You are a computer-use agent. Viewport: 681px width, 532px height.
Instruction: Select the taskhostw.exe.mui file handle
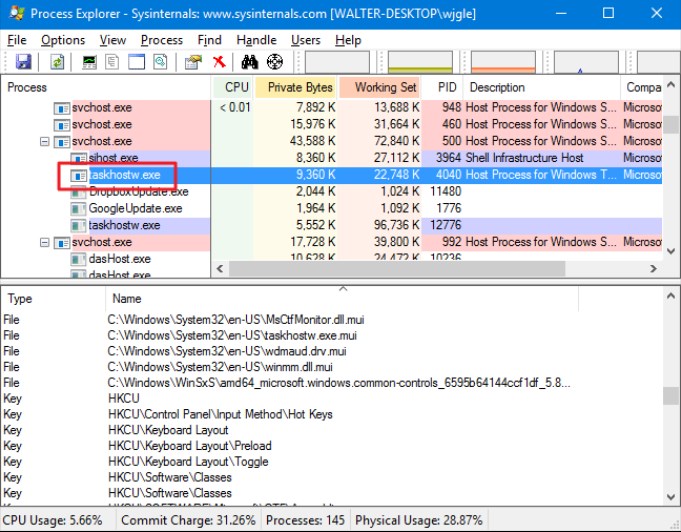(x=232, y=336)
